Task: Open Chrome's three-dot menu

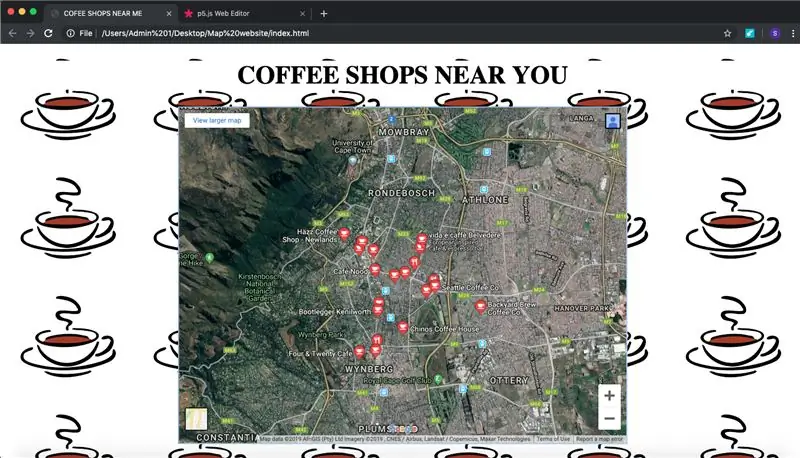Action: coord(793,33)
